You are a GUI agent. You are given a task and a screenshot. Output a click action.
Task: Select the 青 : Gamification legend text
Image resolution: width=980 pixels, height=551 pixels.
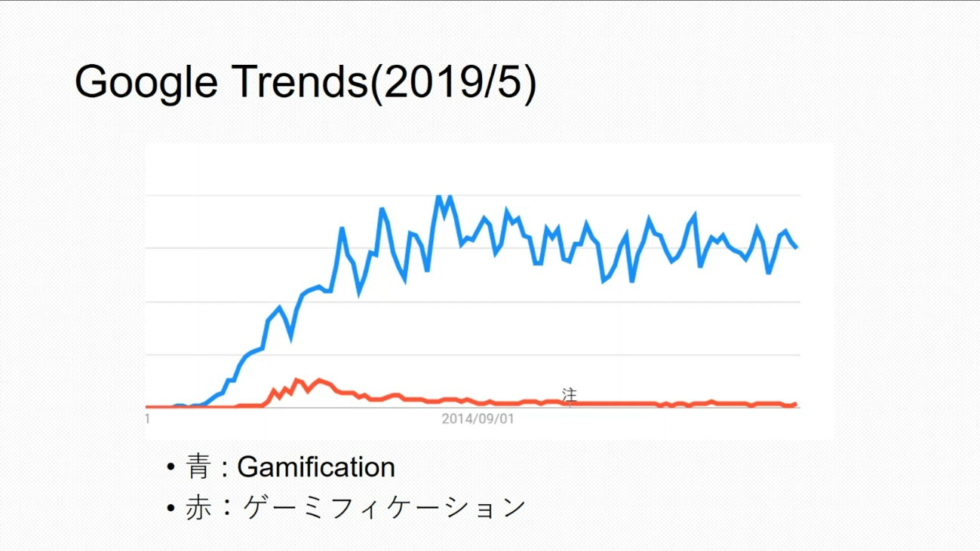pyautogui.click(x=290, y=467)
